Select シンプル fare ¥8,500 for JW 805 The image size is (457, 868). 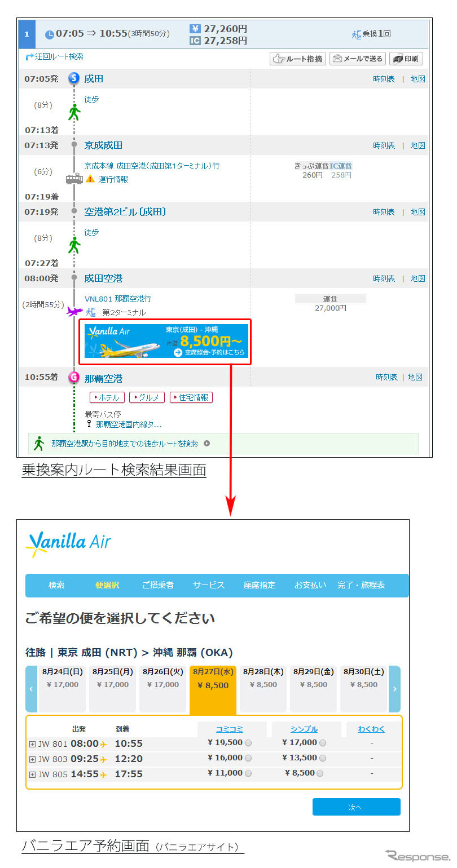click(320, 773)
